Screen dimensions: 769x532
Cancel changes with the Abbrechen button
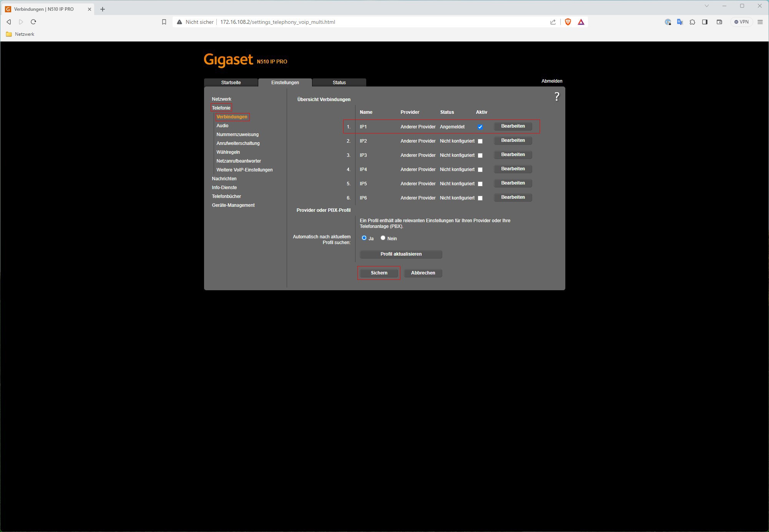pos(423,273)
